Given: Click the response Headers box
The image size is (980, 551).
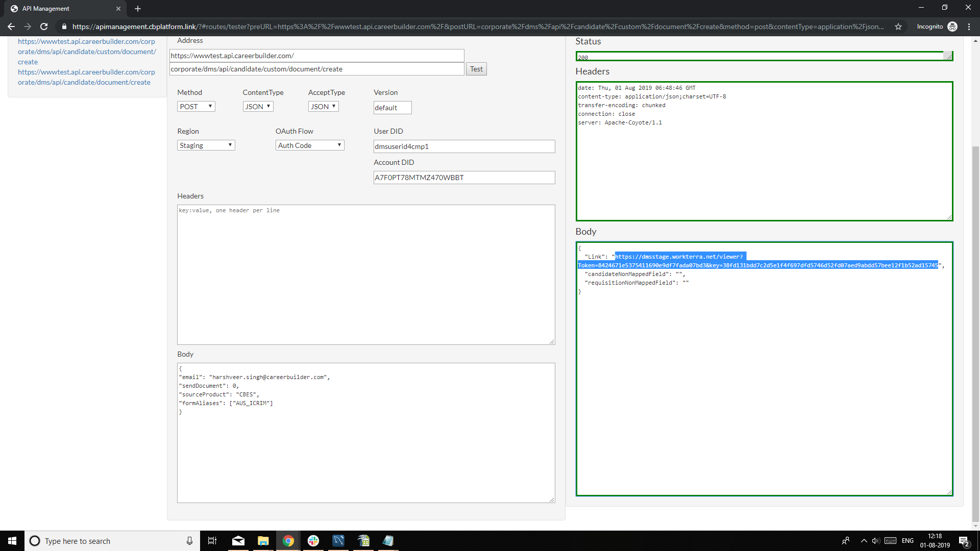Looking at the screenshot, I should coord(764,151).
